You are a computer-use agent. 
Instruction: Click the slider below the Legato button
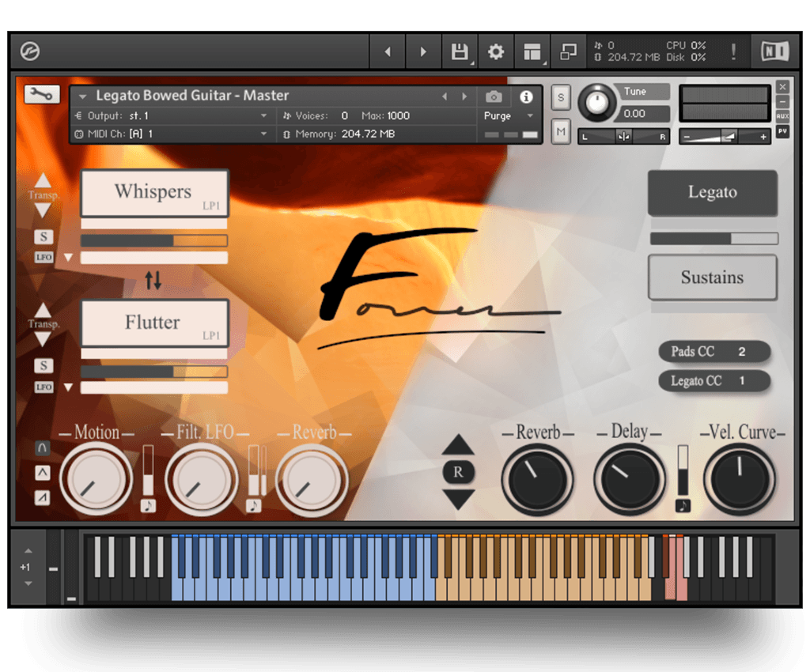point(713,238)
